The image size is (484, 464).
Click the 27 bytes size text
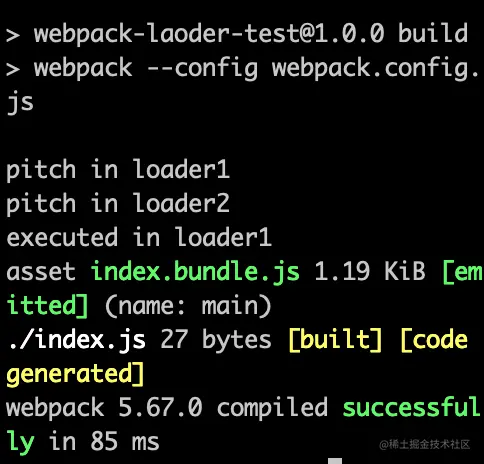(x=216, y=340)
